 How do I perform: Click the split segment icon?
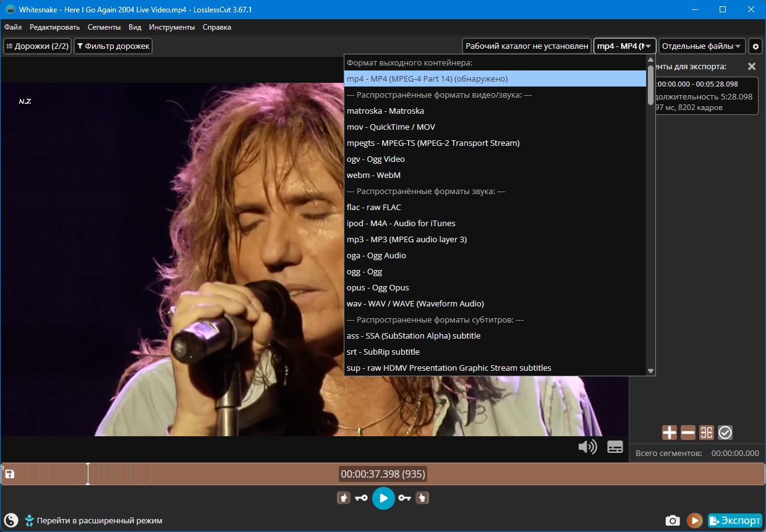[707, 433]
